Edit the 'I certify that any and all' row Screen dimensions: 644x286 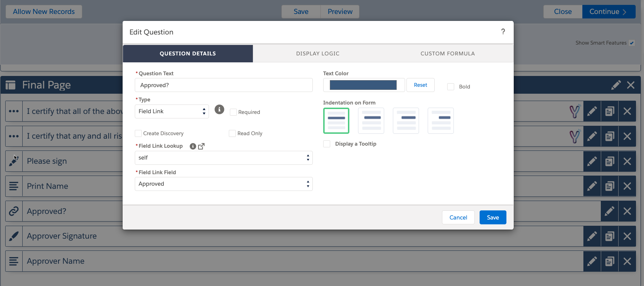click(x=592, y=136)
